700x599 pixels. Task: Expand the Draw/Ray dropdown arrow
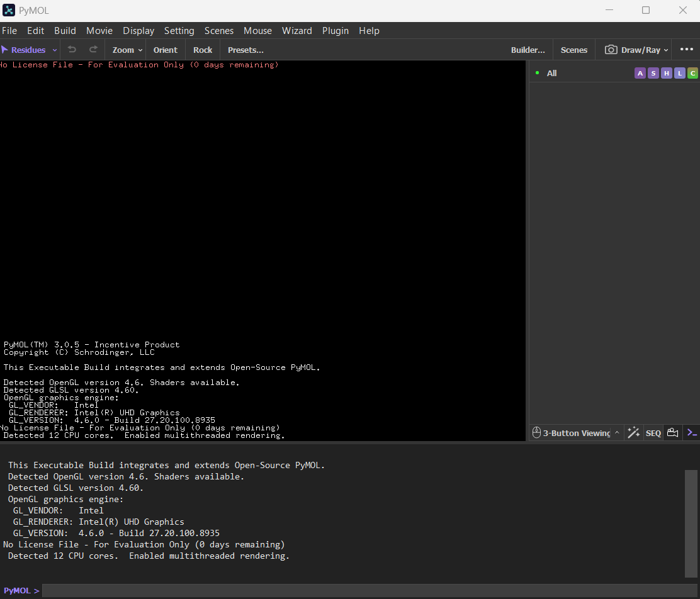tap(665, 50)
